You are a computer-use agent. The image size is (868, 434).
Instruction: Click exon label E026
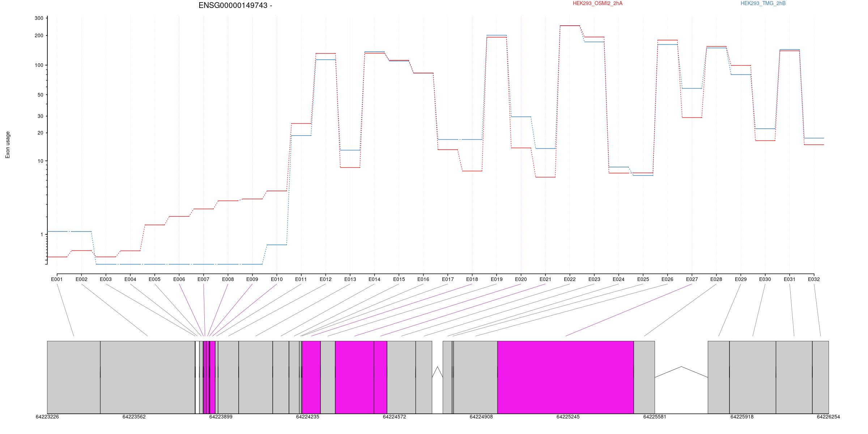tap(667, 279)
